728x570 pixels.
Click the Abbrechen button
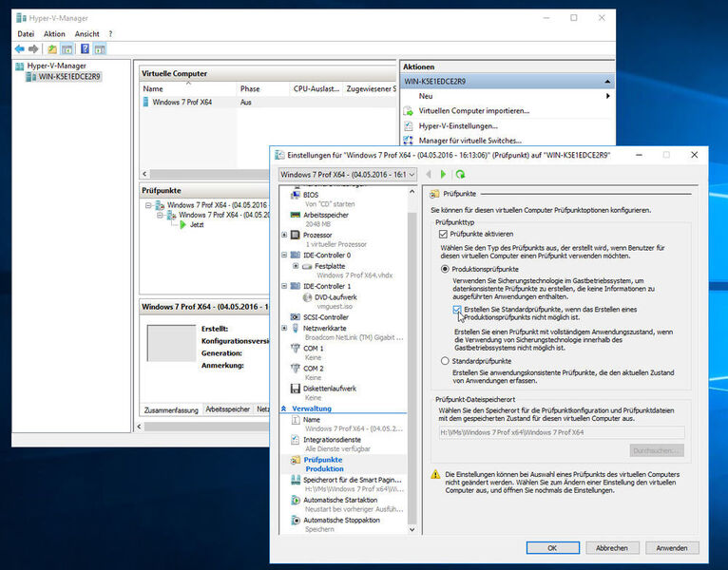[x=612, y=548]
